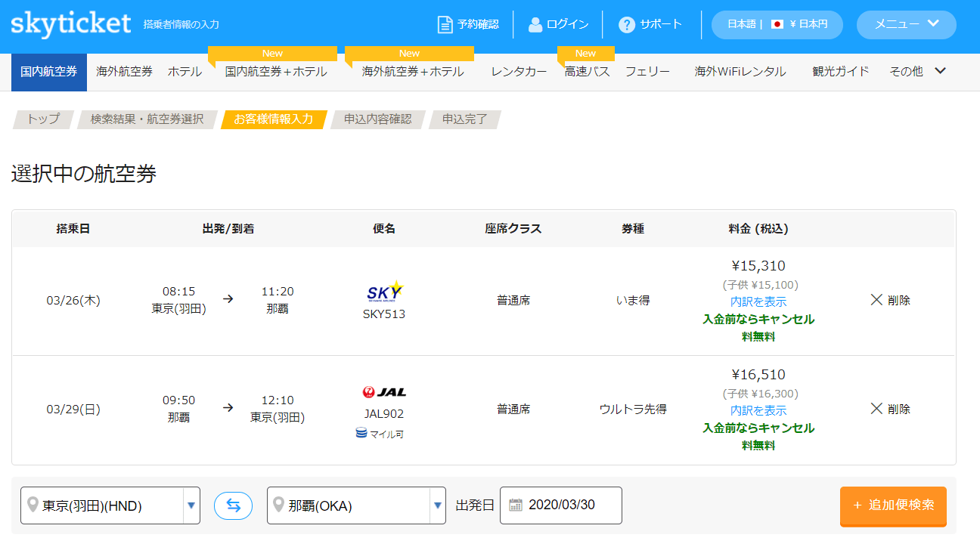Click the SKY airline logo

(384, 292)
